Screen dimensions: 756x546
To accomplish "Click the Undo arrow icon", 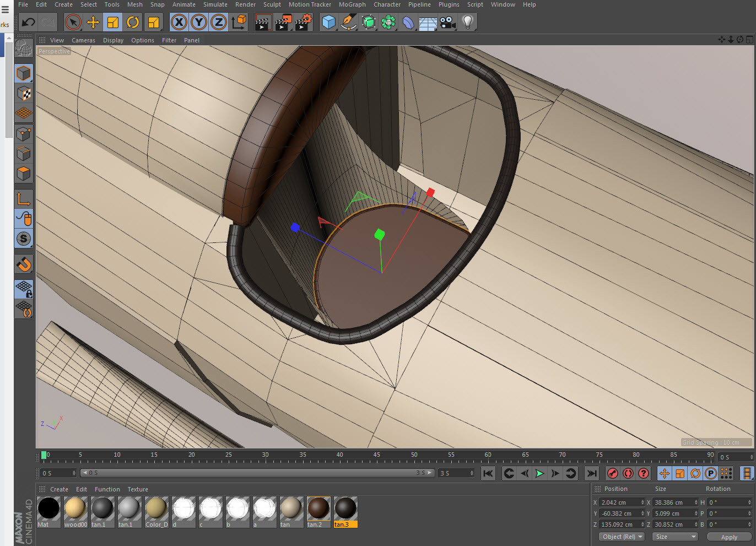I will [29, 22].
